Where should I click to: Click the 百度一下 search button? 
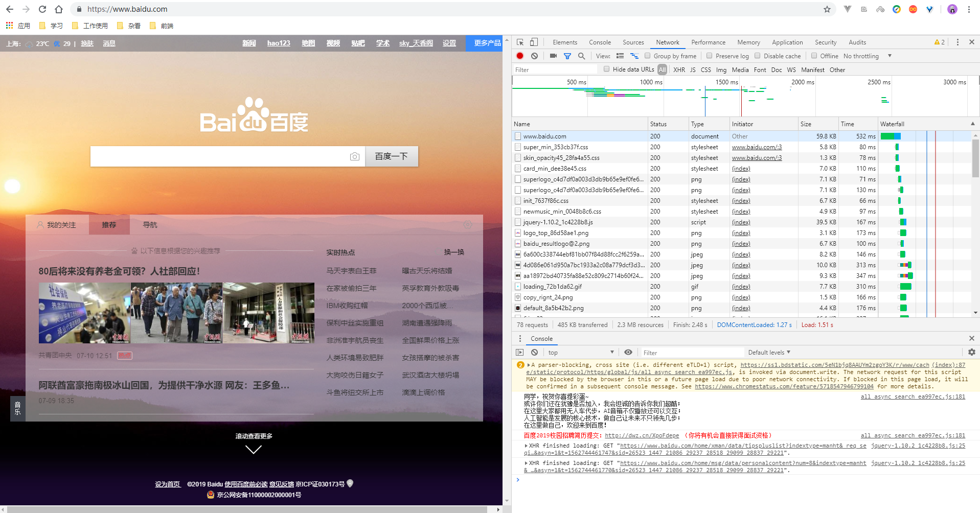pyautogui.click(x=392, y=156)
